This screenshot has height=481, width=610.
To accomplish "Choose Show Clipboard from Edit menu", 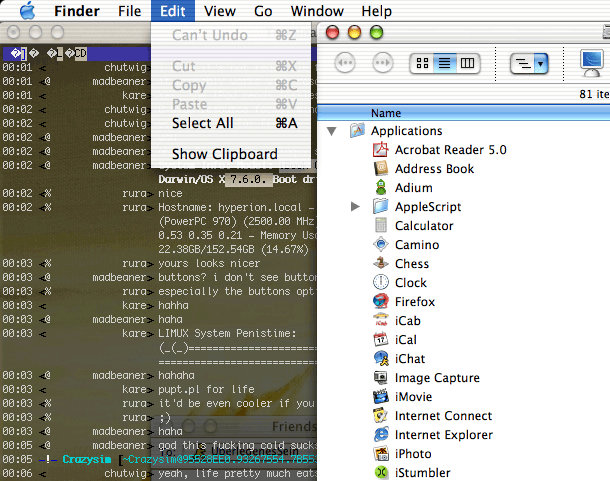I will 231,154.
